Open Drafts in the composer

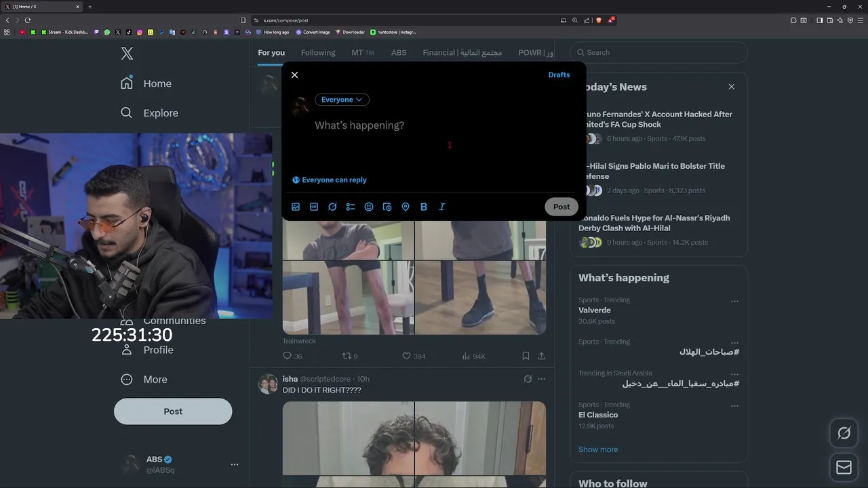coord(559,75)
